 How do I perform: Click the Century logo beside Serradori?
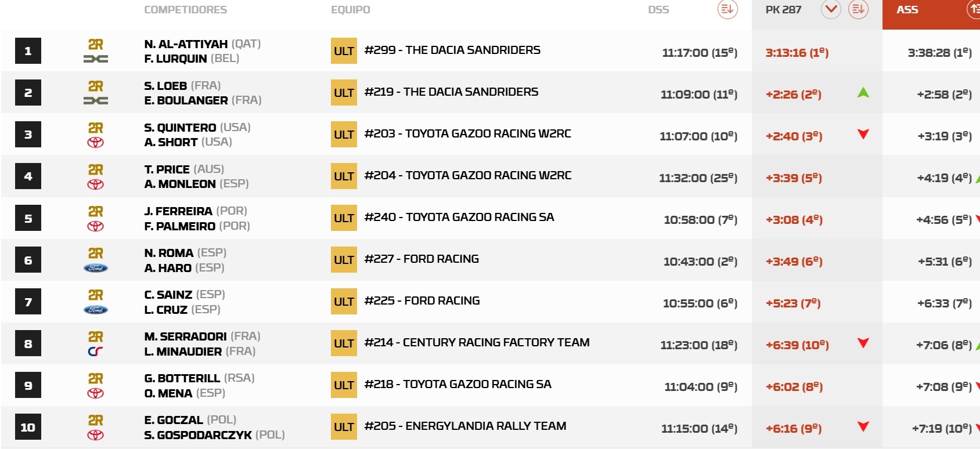click(x=96, y=352)
